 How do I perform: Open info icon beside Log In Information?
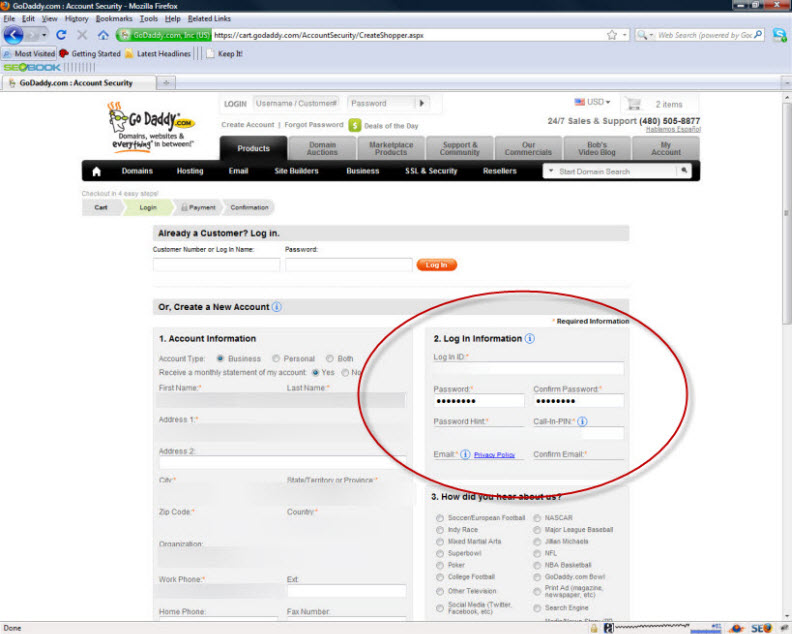(x=529, y=338)
